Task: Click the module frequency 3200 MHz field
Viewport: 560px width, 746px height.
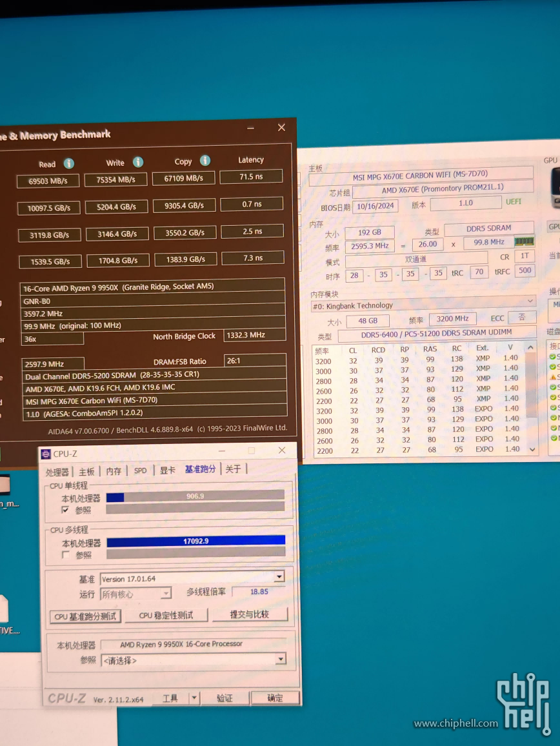Action: tap(452, 319)
